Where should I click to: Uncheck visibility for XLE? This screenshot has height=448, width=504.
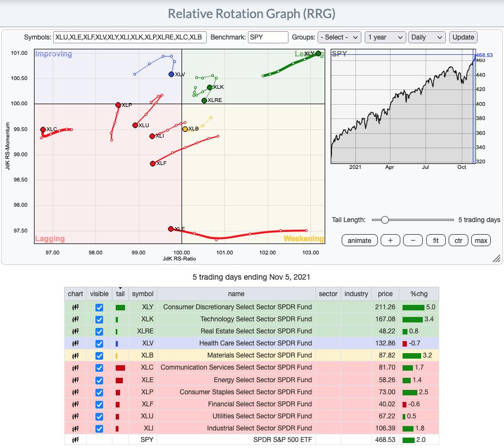point(99,380)
